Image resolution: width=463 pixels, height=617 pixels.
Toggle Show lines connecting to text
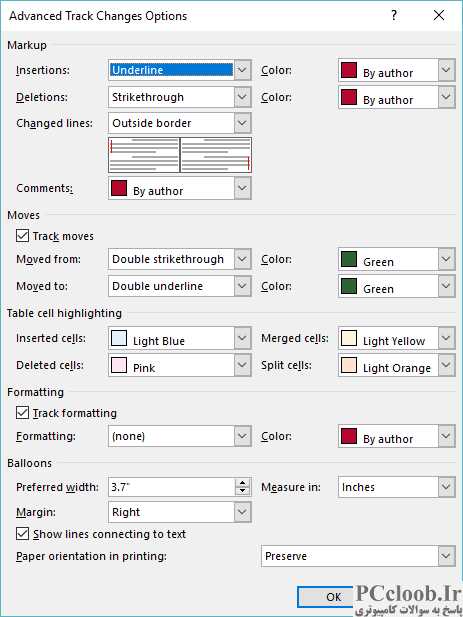(x=22, y=534)
